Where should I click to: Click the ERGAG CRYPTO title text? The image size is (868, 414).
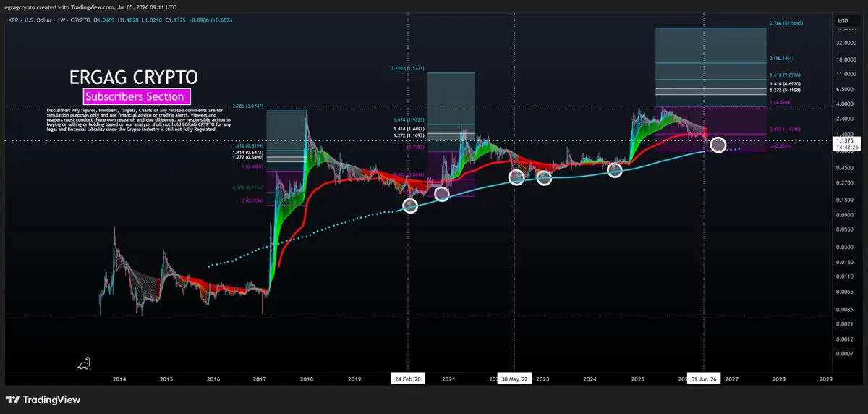point(134,77)
